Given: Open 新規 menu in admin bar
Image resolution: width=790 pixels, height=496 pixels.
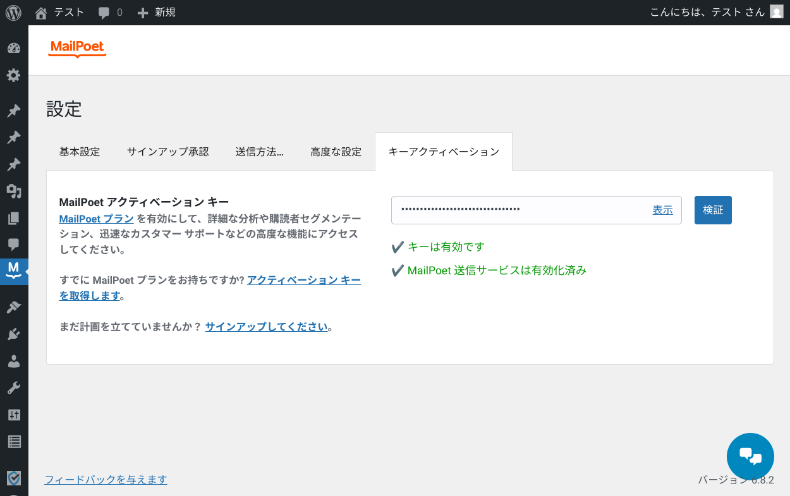Looking at the screenshot, I should pyautogui.click(x=165, y=12).
